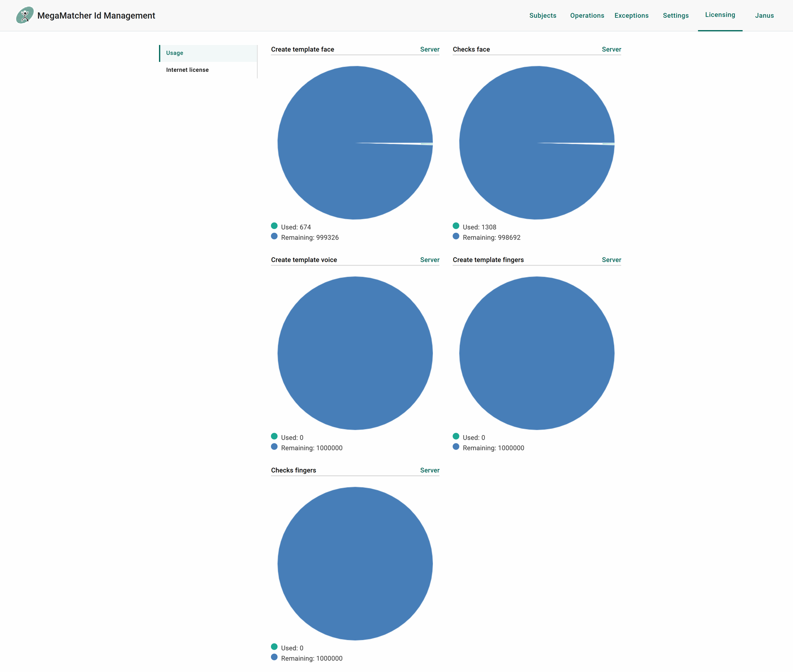The image size is (793, 672).
Task: Select Usage in the sidebar
Action: (x=208, y=53)
